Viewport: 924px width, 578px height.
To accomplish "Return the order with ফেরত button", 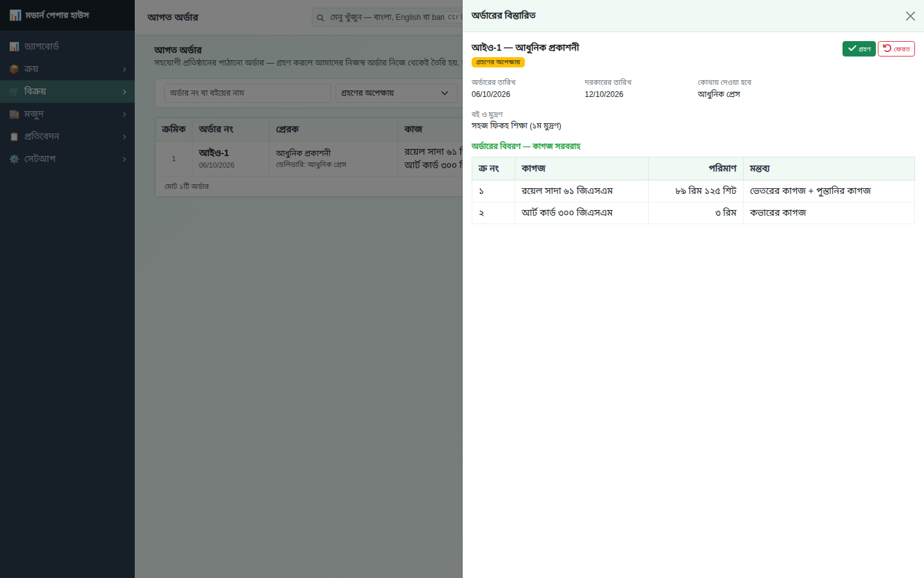I will (x=896, y=49).
